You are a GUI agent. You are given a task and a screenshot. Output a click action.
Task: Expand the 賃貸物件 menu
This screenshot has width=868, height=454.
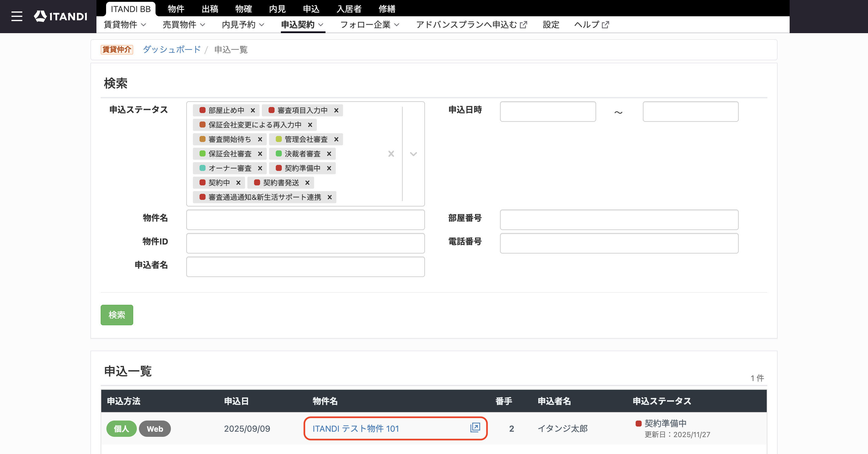pos(125,25)
